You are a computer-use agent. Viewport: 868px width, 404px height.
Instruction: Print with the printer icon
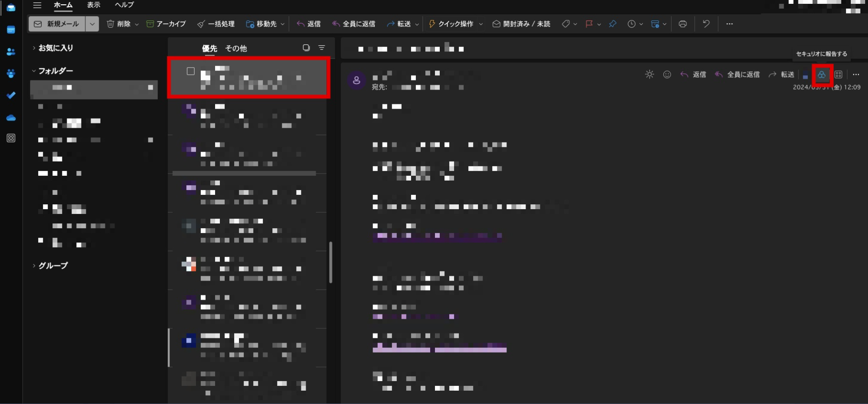coord(682,24)
